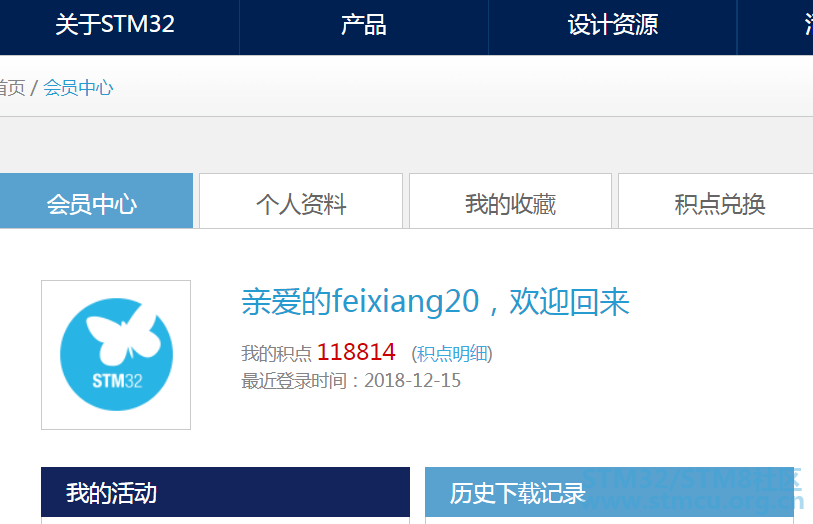813x524 pixels.
Task: Click the 我的活动 section header
Action: (226, 492)
